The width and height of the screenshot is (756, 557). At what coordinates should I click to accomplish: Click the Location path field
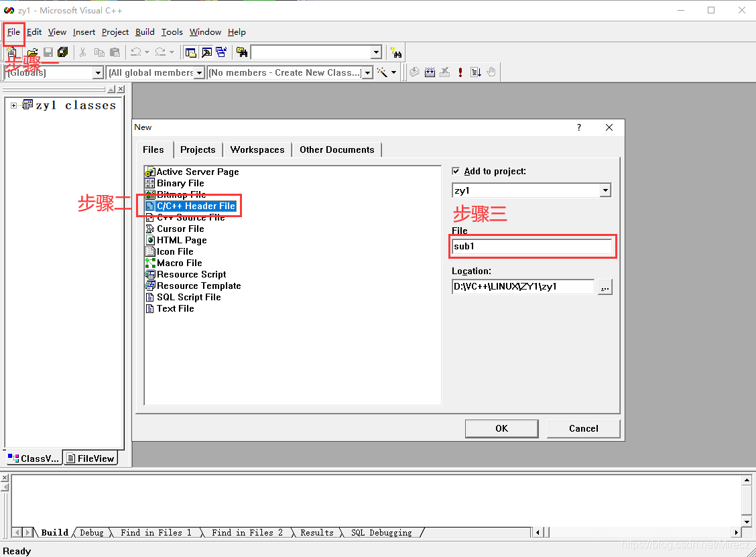523,286
